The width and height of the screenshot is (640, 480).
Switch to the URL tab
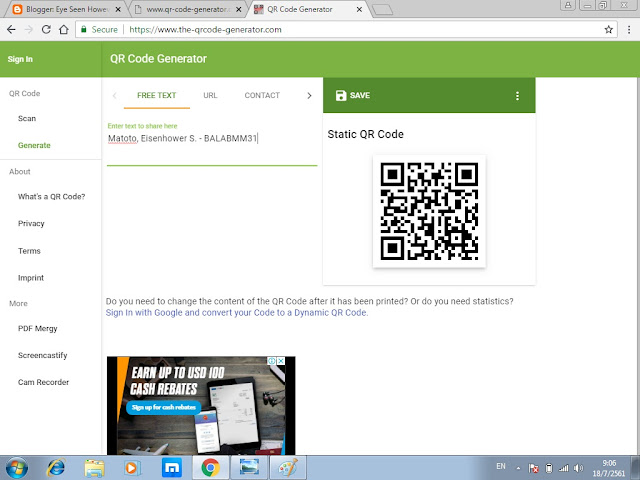point(210,96)
